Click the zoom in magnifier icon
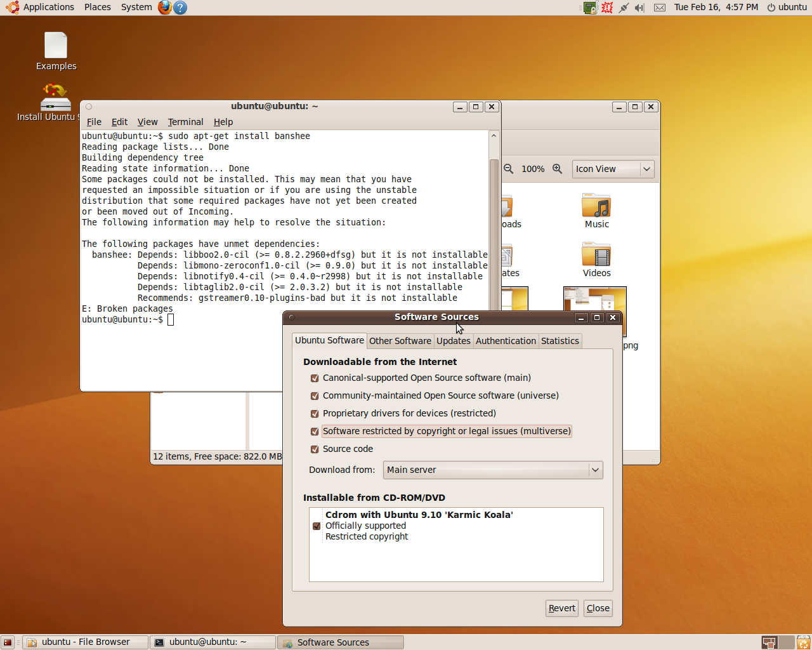812x650 pixels. tap(557, 169)
